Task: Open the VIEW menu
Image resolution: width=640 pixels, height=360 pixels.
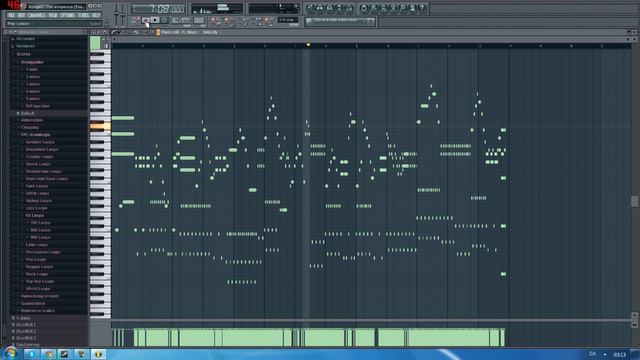Action: coord(53,15)
